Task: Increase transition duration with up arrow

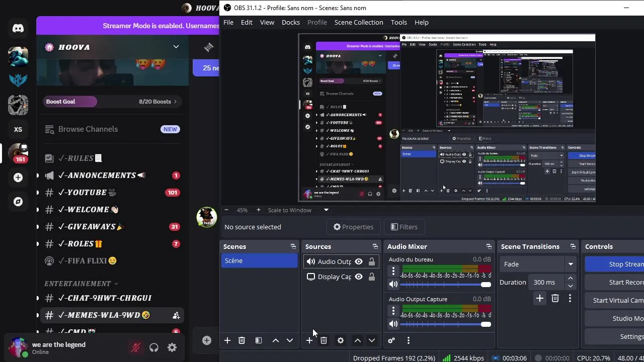Action: [x=570, y=278]
